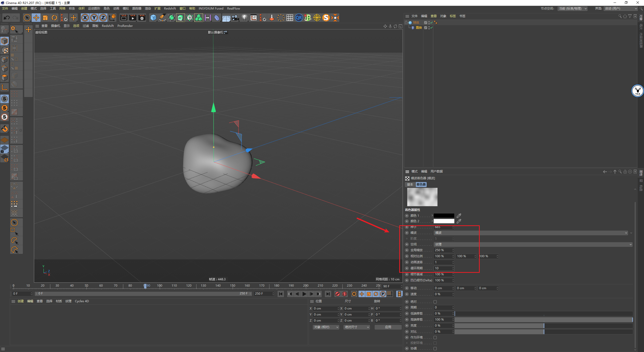
Task: Click the 应用 apply button
Action: point(388,327)
